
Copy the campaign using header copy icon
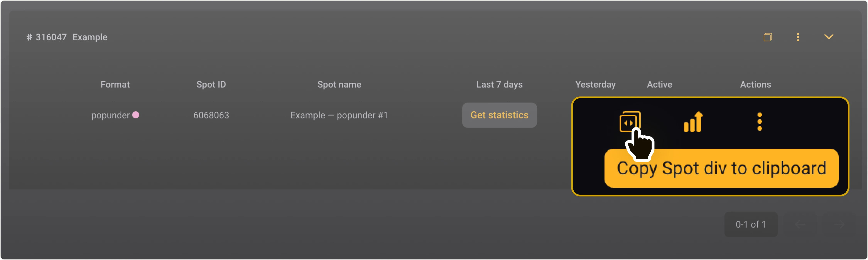[768, 37]
